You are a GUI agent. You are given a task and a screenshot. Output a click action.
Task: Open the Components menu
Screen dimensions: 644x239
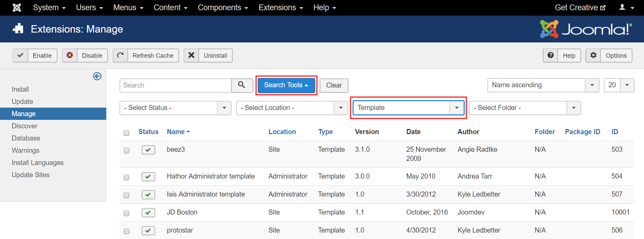(223, 7)
